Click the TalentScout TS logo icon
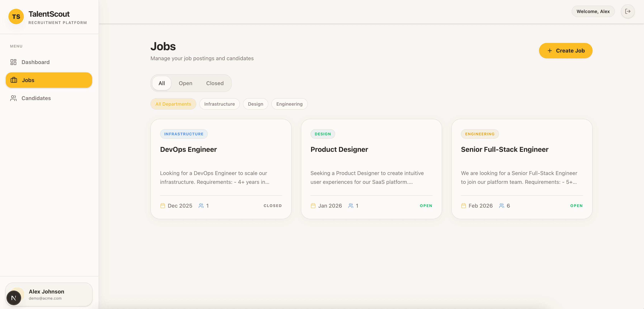Viewport: 644px width, 309px height. pyautogui.click(x=16, y=16)
